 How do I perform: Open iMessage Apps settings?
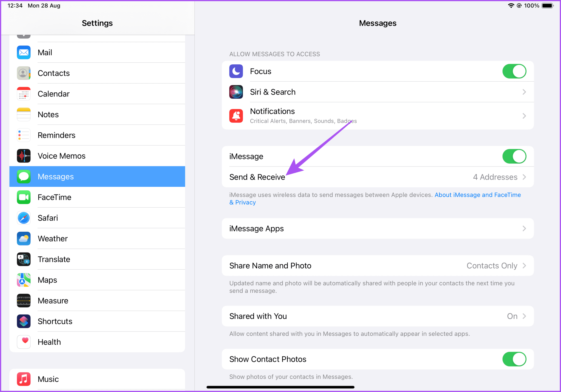pyautogui.click(x=377, y=228)
